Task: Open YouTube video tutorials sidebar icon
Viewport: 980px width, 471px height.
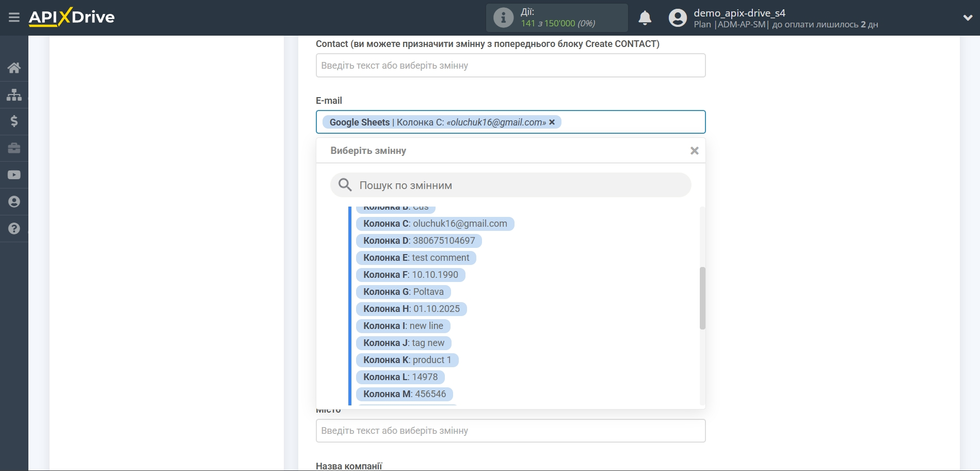Action: (x=14, y=175)
